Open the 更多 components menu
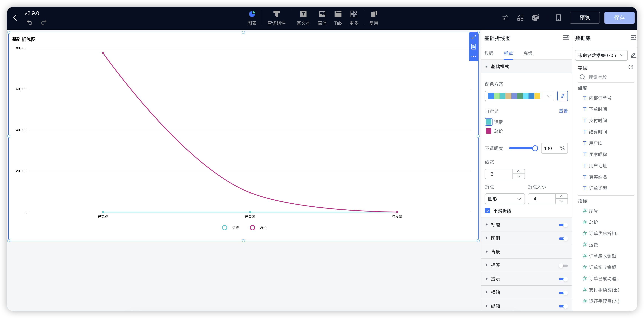The width and height of the screenshot is (644, 318). [354, 18]
